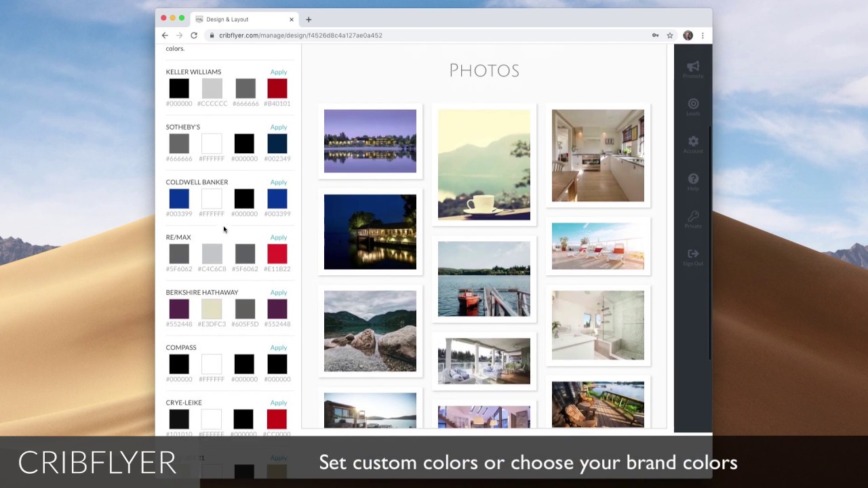Image resolution: width=868 pixels, height=488 pixels.
Task: Click the BERKSHIRE HATHAWAY brand label
Action: 202,292
